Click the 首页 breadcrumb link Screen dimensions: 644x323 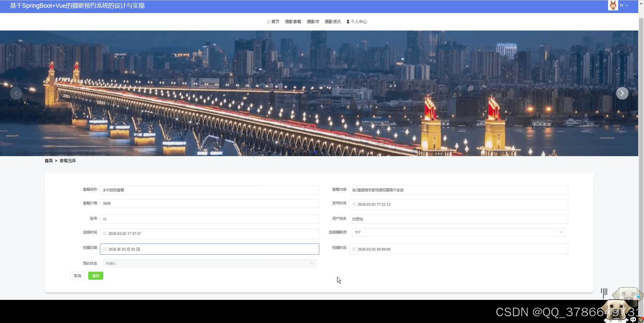[49, 161]
